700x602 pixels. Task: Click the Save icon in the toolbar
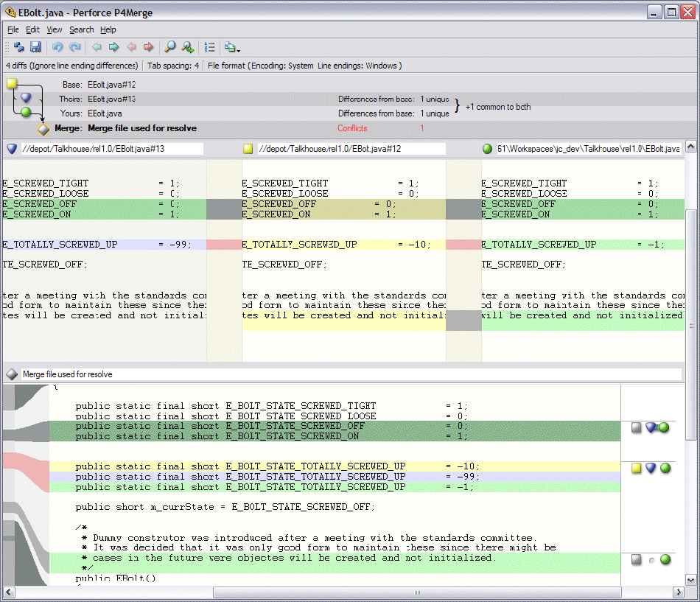(x=35, y=47)
